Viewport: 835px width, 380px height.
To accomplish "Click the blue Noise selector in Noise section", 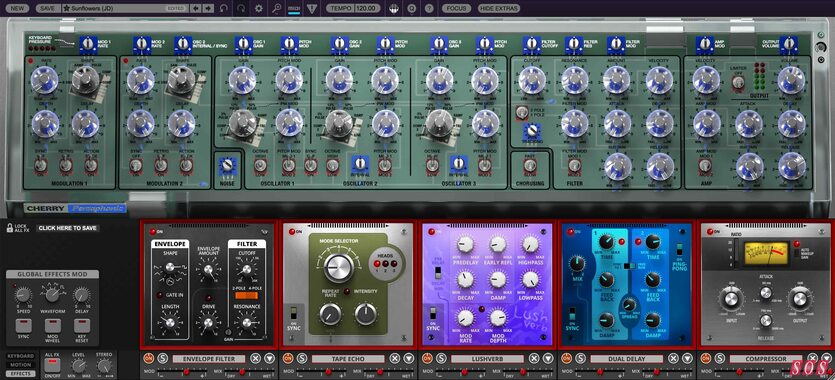I will (x=227, y=167).
